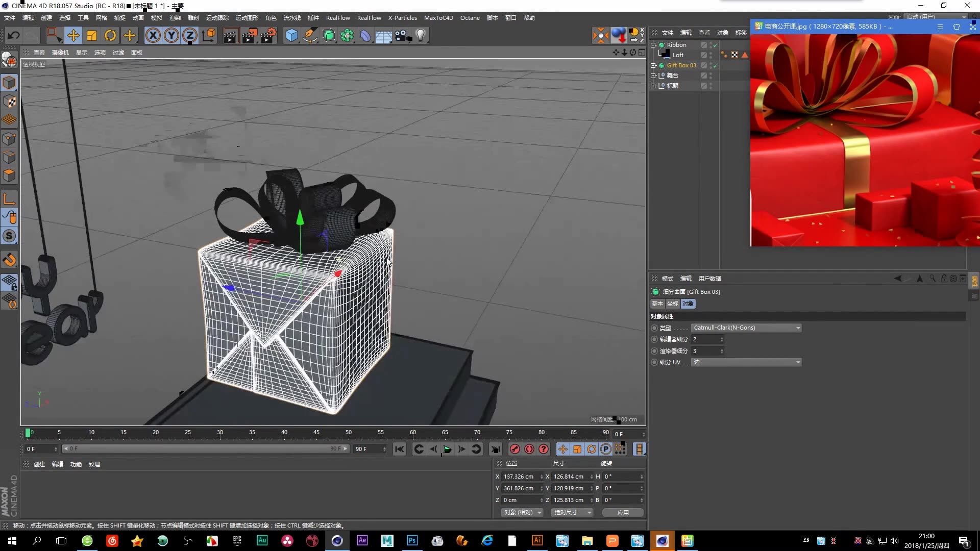Open the Octane menu

coord(470,18)
